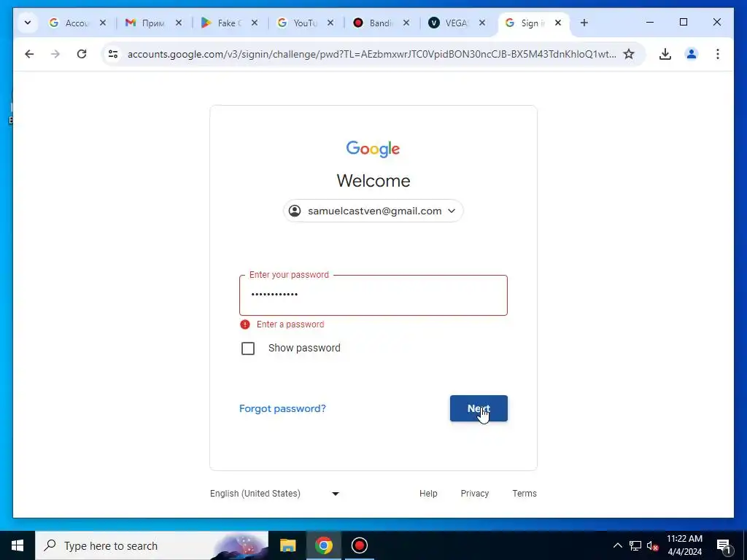Switch account via samuelcastven@gmail.com chip
The image size is (747, 560).
pos(373,211)
